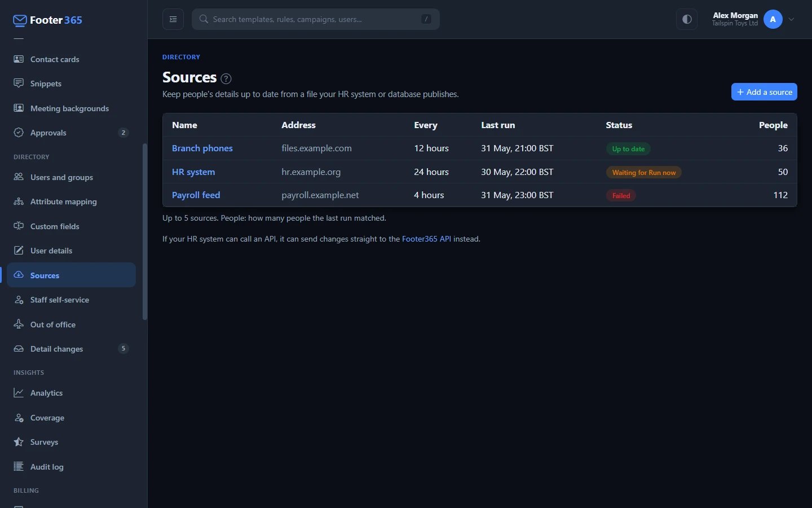The width and height of the screenshot is (812, 508).
Task: Click the Attribute mapping icon
Action: pos(19,201)
